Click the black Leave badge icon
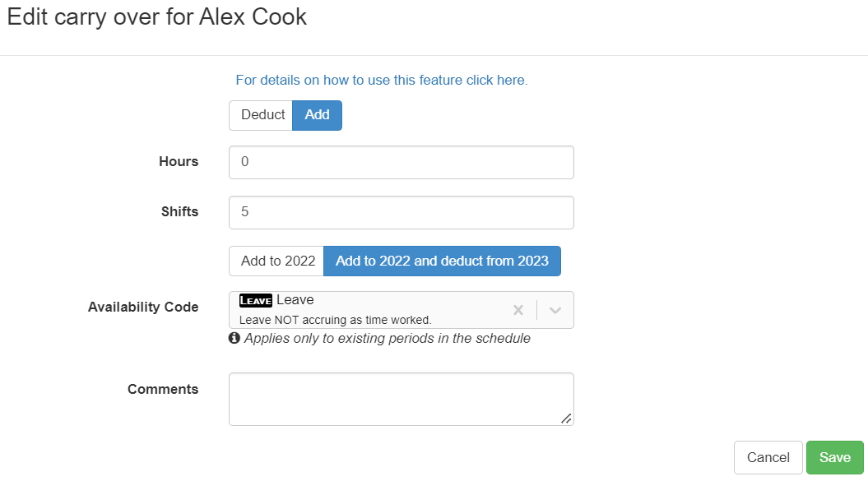 tap(255, 301)
